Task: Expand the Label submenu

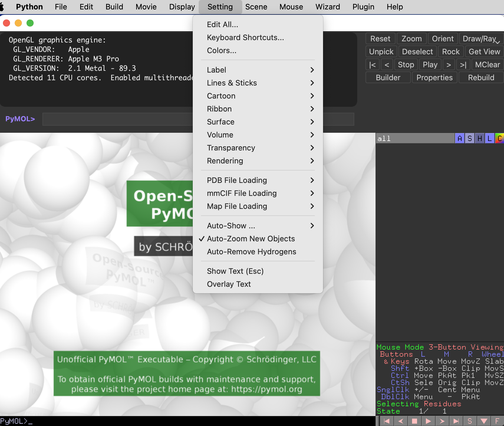Action: coord(258,70)
